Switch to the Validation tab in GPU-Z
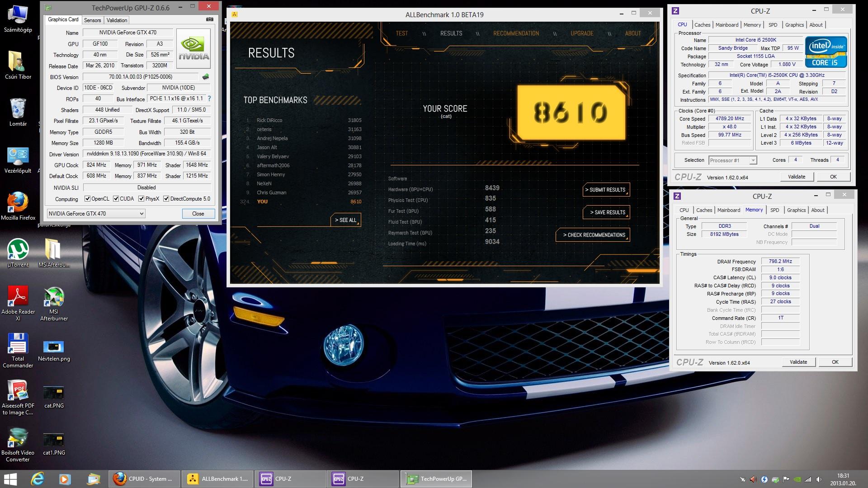This screenshot has height=488, width=868. point(117,20)
